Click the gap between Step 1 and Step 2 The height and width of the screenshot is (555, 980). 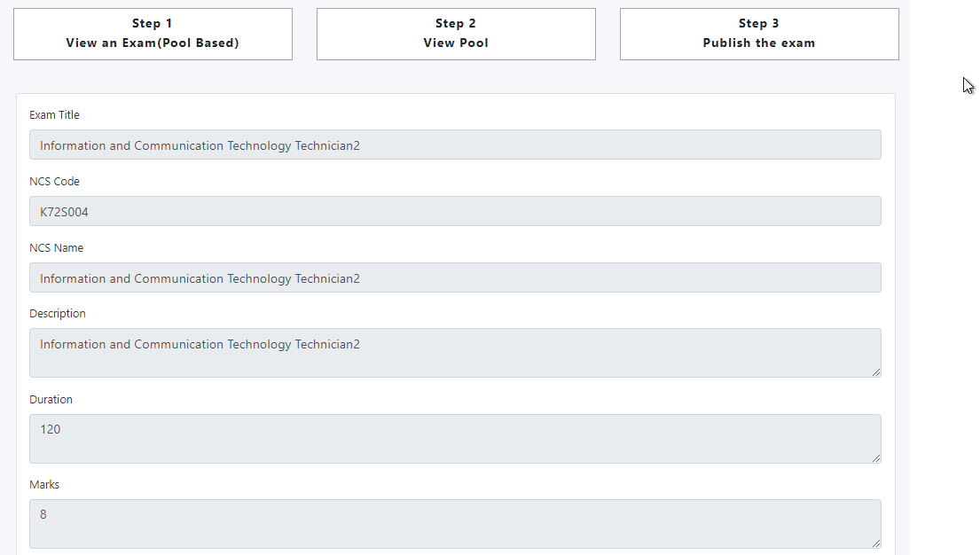coord(304,34)
